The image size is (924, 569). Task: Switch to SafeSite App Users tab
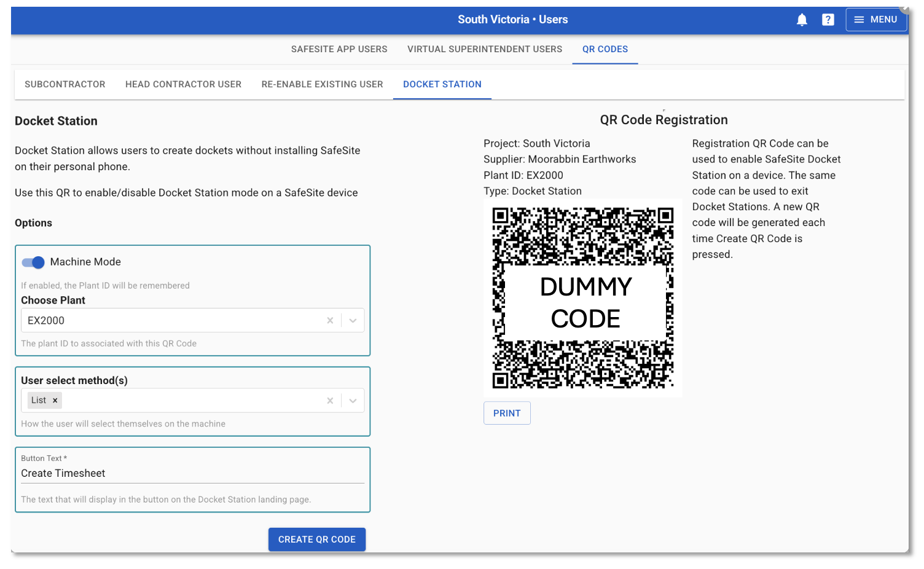[x=339, y=49]
